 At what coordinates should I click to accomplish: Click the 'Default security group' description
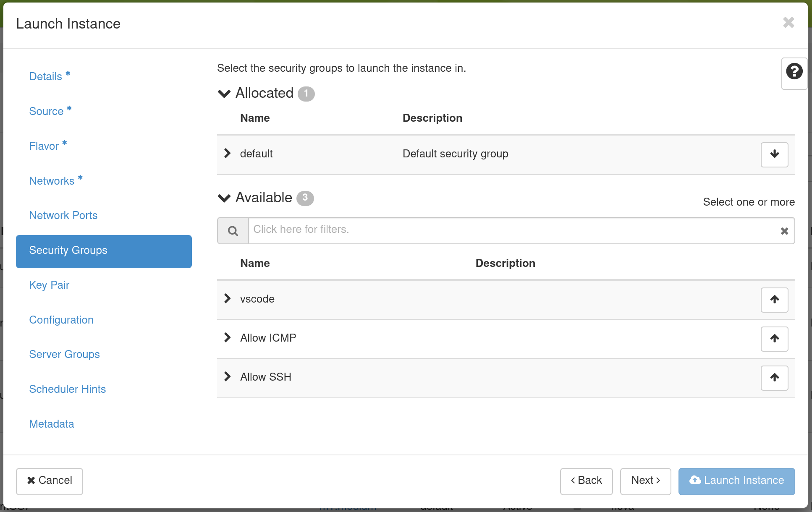[x=456, y=154]
